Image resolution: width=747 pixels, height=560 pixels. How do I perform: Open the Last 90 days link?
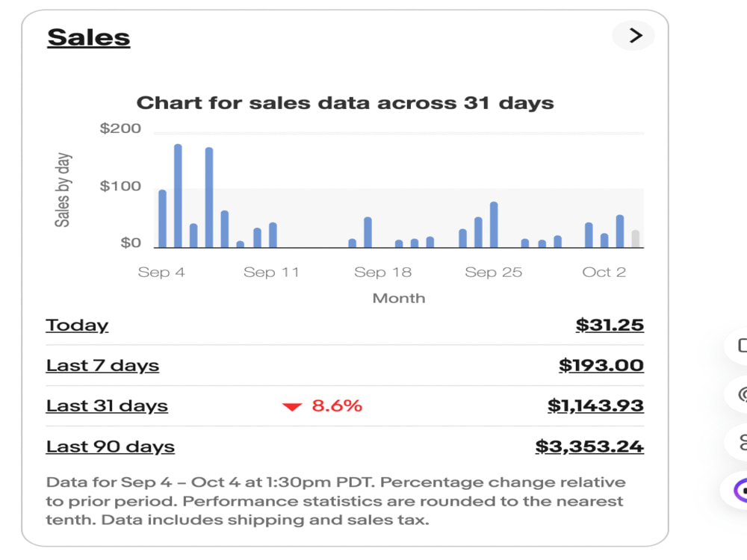pyautogui.click(x=110, y=447)
